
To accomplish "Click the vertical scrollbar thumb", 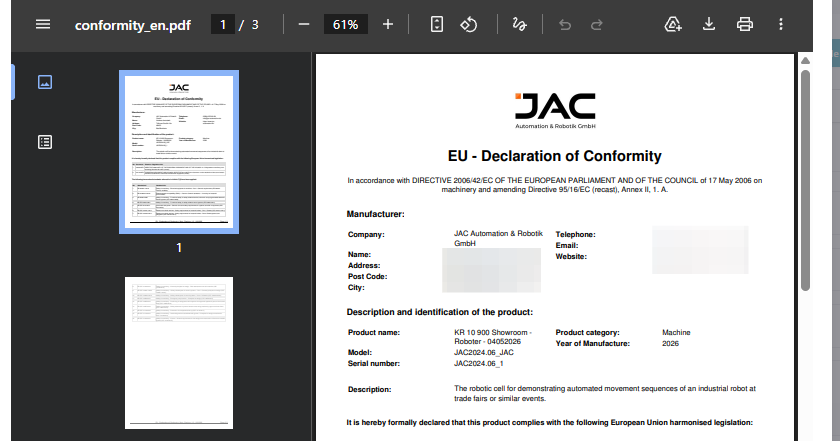I will [805, 181].
